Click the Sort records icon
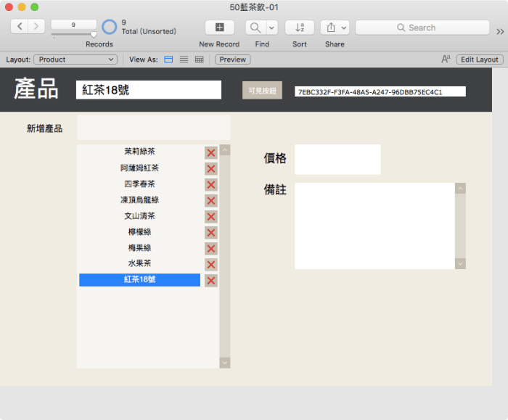508x420 pixels. point(300,28)
